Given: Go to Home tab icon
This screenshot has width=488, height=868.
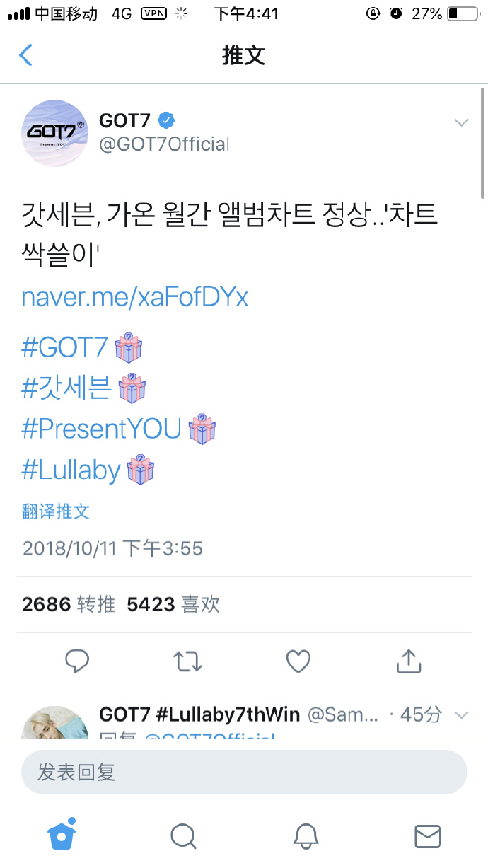Looking at the screenshot, I should coord(62,835).
